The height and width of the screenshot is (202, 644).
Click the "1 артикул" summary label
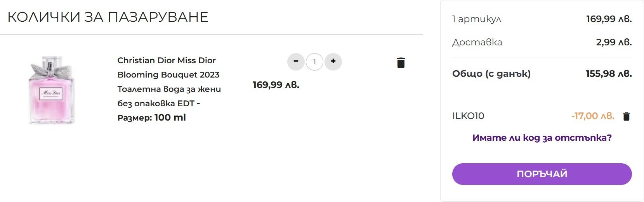[x=477, y=19]
